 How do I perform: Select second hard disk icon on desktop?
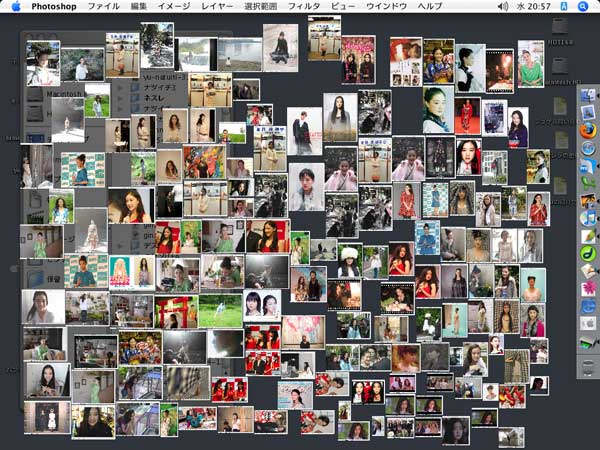click(560, 66)
